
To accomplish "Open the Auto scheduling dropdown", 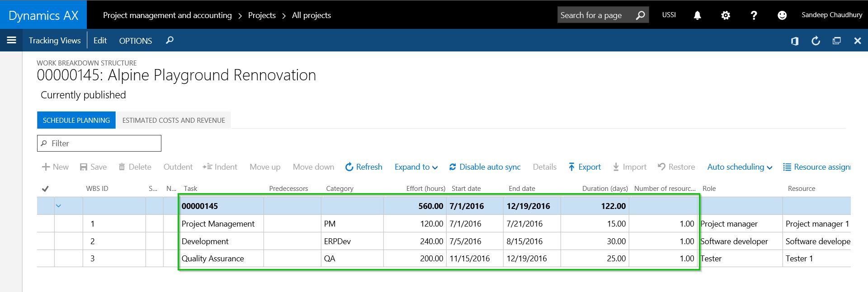I will [740, 167].
